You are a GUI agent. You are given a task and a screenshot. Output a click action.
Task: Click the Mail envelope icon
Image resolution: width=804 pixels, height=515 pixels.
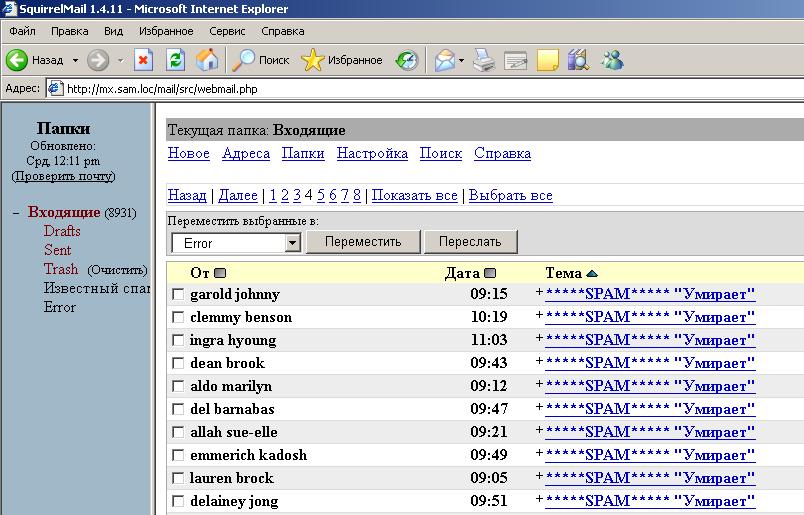[x=445, y=61]
